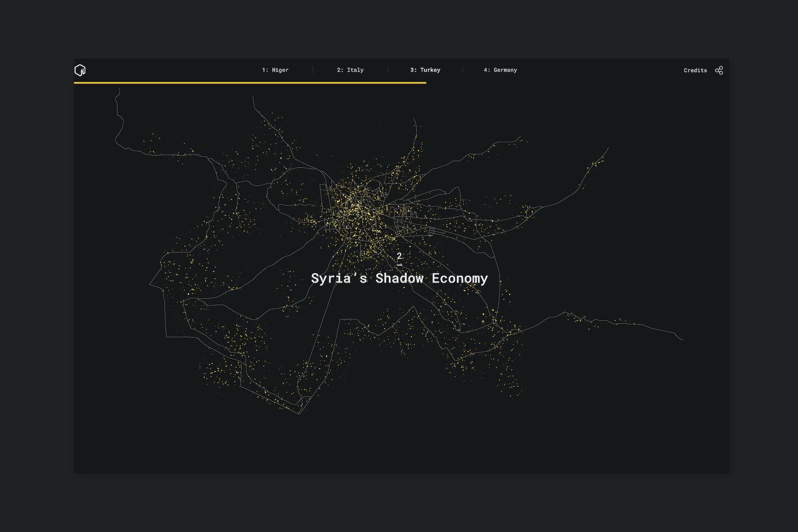Screen dimensions: 798x532
Task: Select the 2: Italy chapter tab
Action: (x=350, y=70)
